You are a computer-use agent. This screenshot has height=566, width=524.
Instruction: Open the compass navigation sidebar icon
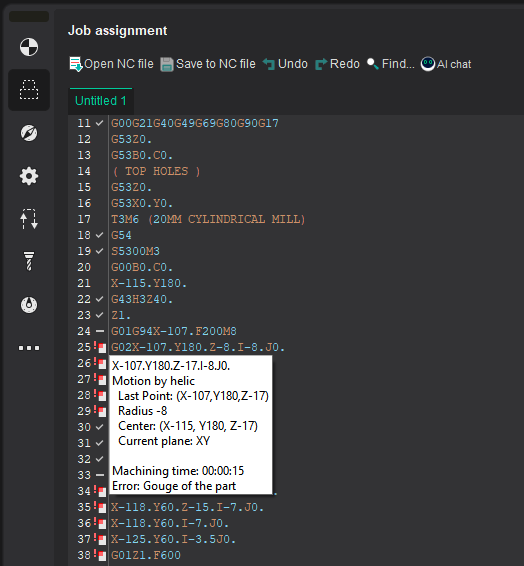click(29, 133)
